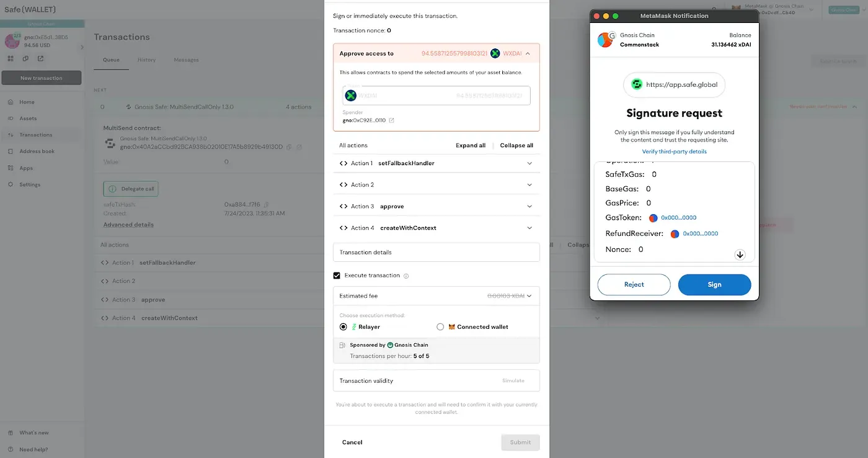Click the RefundReceiver 0x000...0000 address link

(x=700, y=234)
